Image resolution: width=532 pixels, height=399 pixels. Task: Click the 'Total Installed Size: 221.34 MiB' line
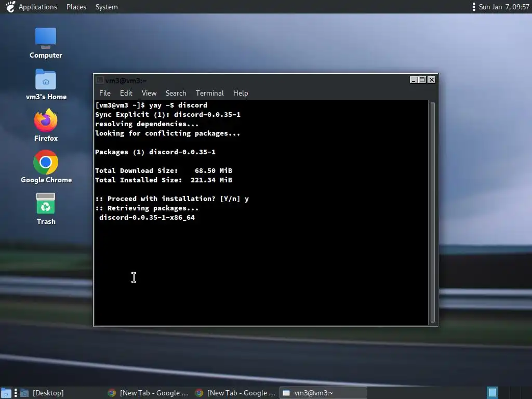pos(164,180)
